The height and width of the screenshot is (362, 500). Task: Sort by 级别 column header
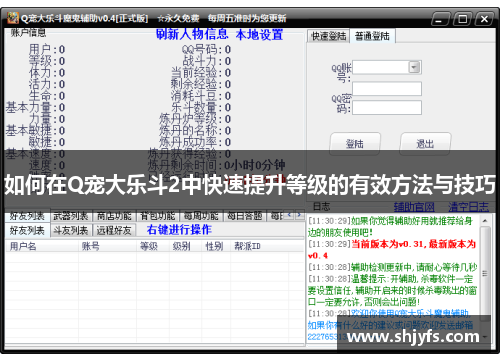(x=185, y=246)
